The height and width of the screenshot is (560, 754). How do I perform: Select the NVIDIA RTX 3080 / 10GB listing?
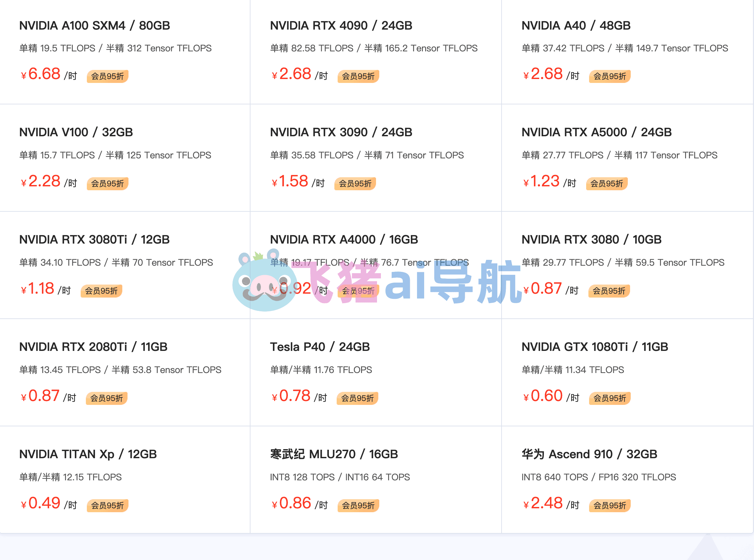point(627,265)
